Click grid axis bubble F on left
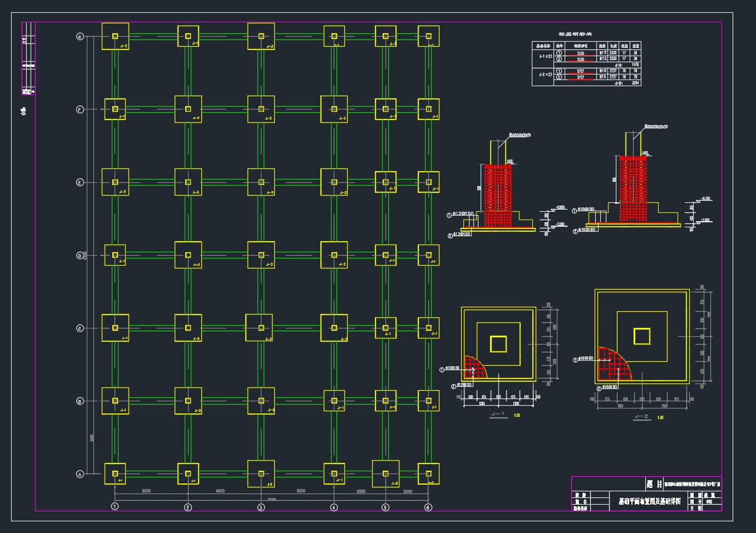756x533 pixels. [x=80, y=109]
